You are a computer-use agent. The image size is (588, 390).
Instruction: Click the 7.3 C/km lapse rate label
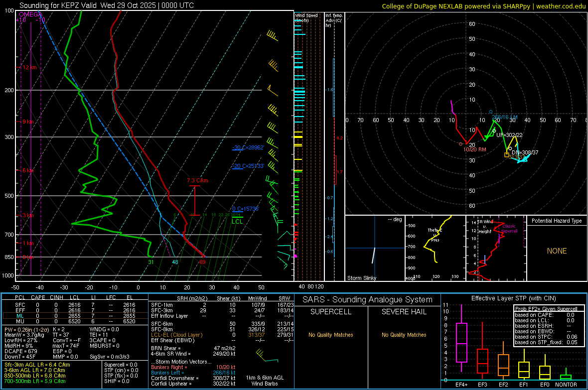197,180
